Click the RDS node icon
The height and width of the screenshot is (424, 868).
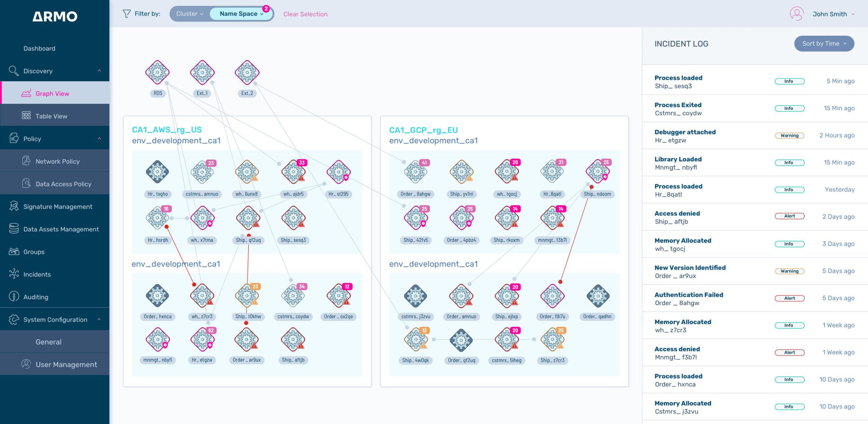click(157, 72)
